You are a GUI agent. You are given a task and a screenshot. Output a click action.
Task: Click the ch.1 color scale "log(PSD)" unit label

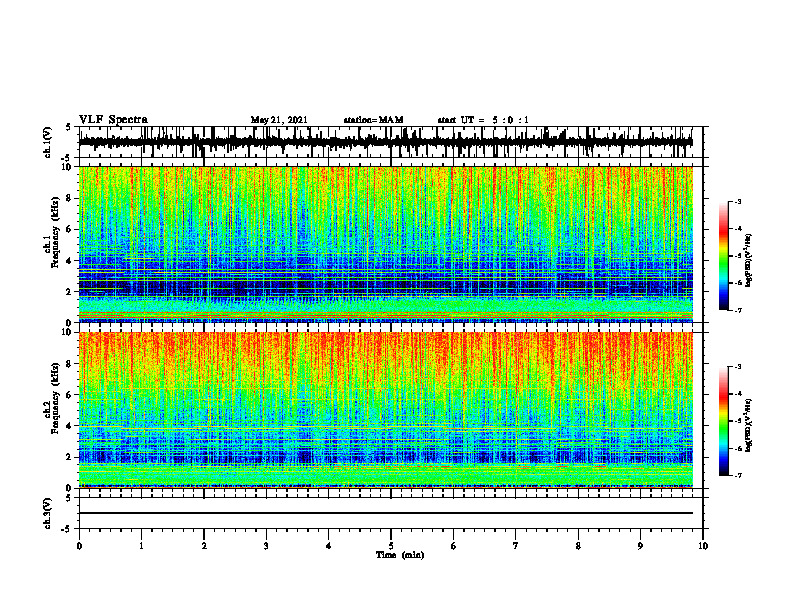click(x=749, y=260)
